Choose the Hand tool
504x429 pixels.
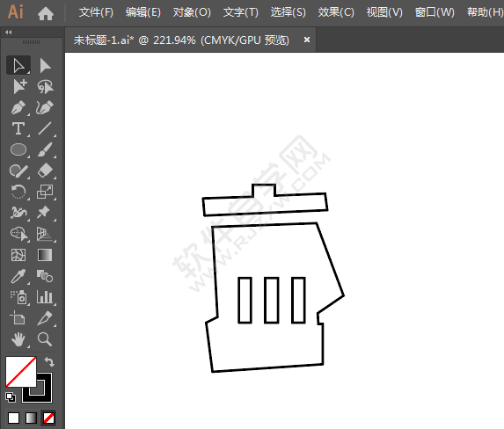click(x=18, y=339)
